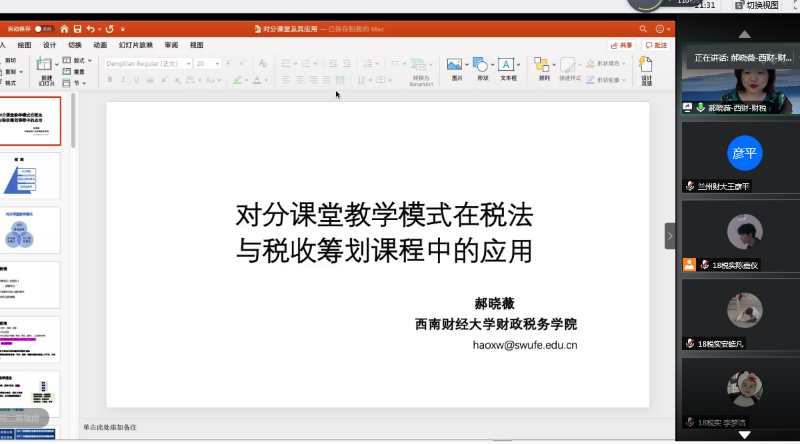Open the Arrange (排列) tool
The height and width of the screenshot is (444, 800).
(x=541, y=65)
